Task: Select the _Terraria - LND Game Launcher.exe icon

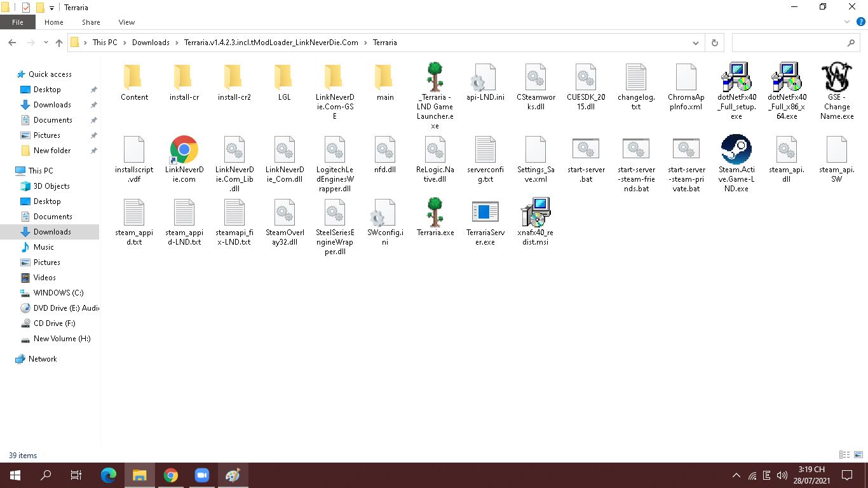Action: point(435,78)
